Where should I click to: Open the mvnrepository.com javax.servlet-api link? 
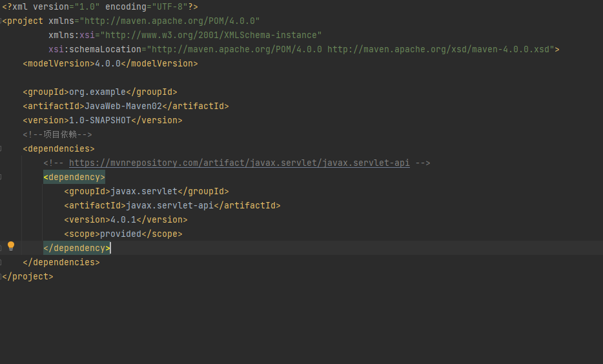(239, 163)
